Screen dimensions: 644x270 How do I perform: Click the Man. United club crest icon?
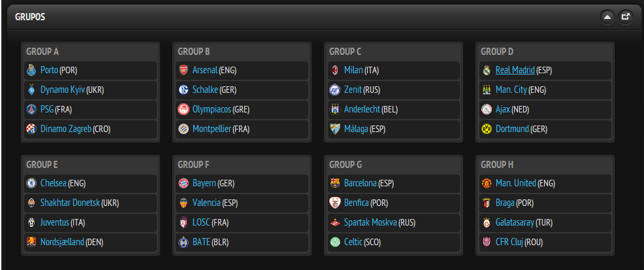click(486, 184)
